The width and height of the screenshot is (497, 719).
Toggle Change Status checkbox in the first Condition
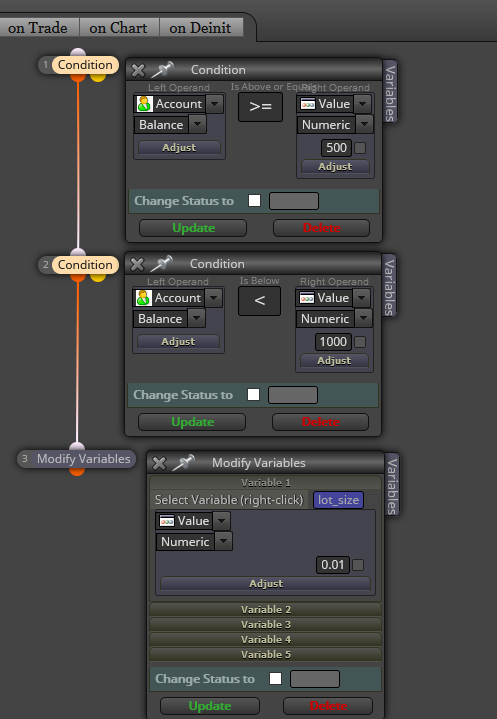pyautogui.click(x=254, y=201)
